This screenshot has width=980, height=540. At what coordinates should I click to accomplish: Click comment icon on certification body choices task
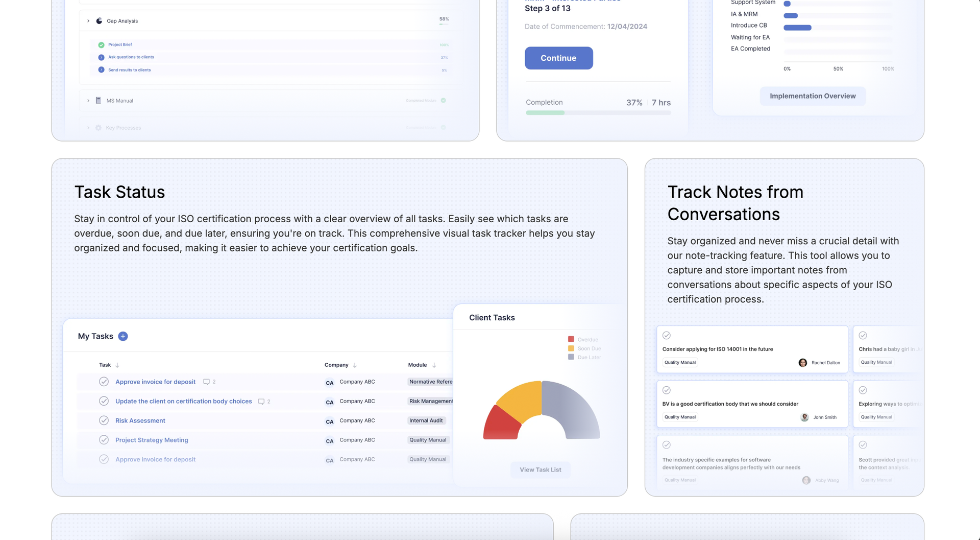261,402
